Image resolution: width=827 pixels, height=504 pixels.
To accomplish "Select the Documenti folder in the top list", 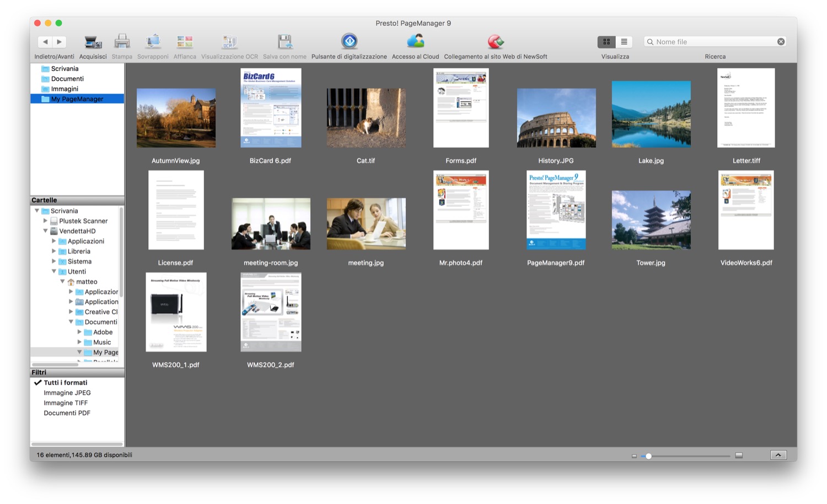I will 67,79.
